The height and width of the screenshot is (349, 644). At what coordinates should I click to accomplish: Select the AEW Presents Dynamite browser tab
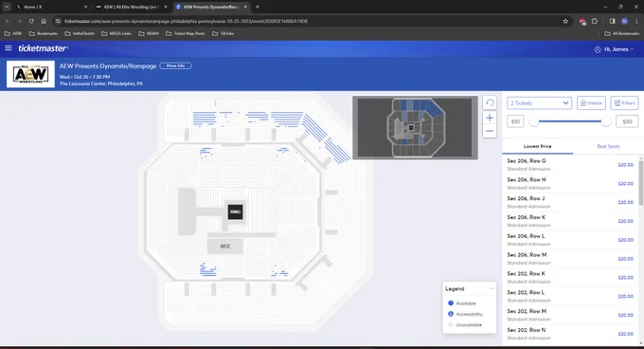point(211,7)
